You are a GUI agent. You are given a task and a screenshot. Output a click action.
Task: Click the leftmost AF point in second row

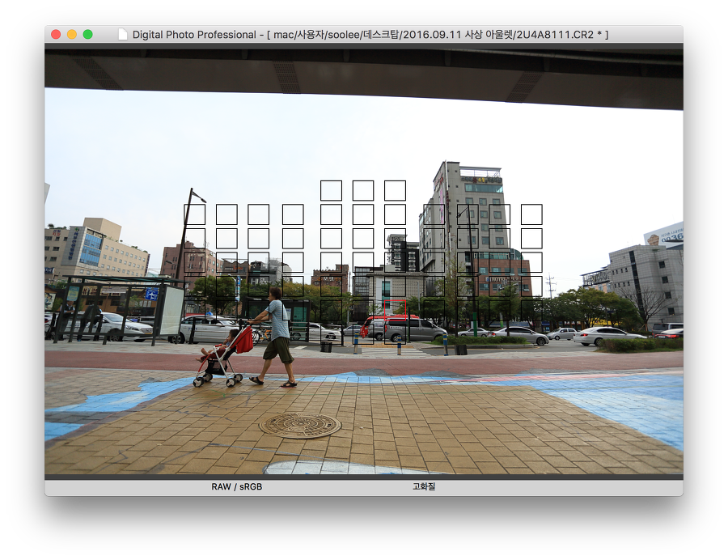tap(195, 214)
